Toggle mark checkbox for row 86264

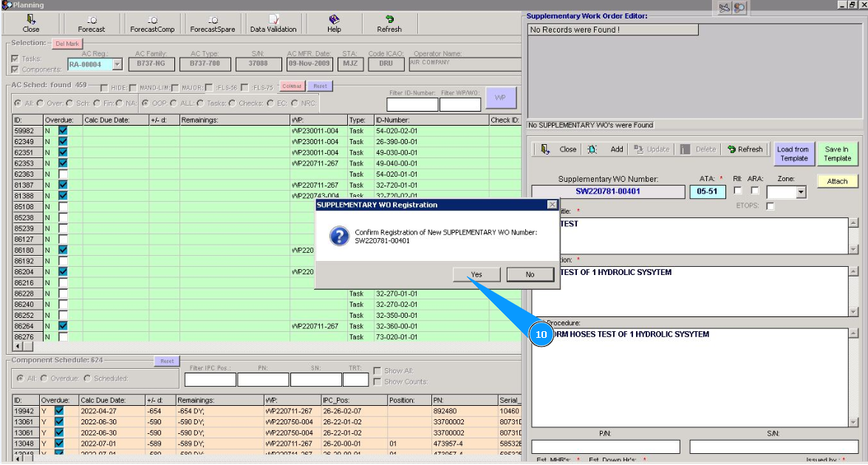pyautogui.click(x=63, y=326)
